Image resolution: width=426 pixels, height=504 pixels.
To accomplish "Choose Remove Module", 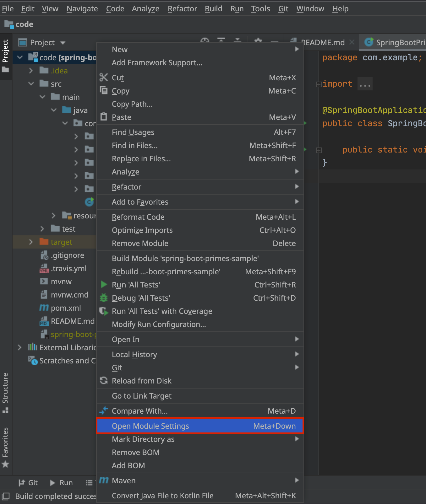I will coord(200,243).
